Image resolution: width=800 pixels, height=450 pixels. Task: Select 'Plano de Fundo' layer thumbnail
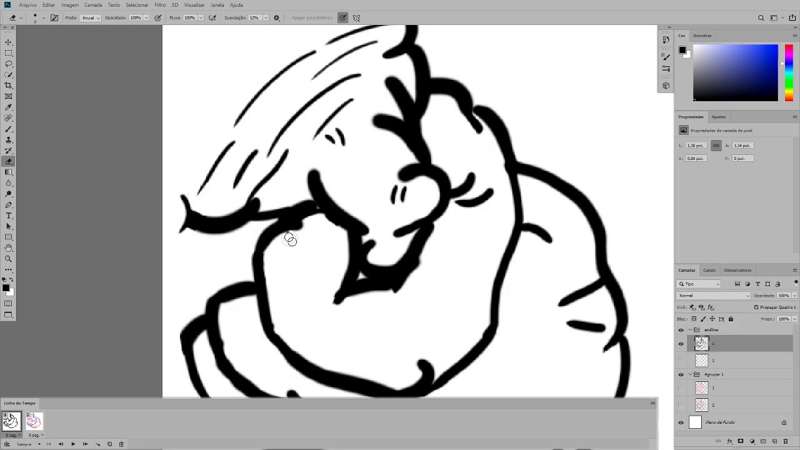click(x=695, y=422)
